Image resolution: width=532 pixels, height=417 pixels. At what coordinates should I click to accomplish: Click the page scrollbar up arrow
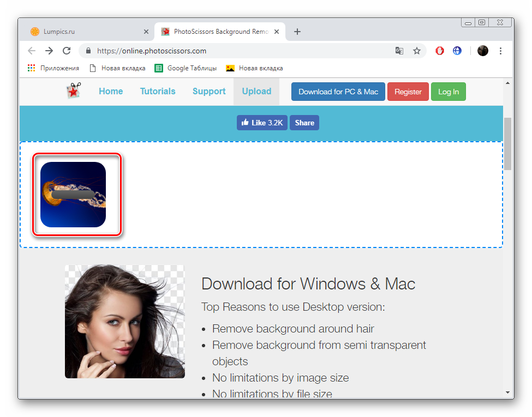507,83
